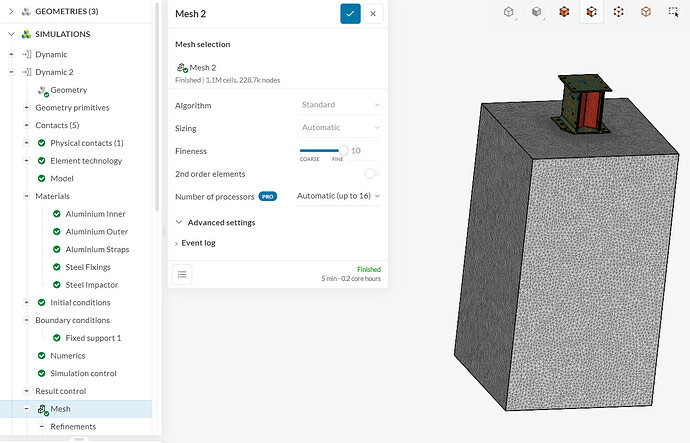
Task: Click the Mesh tree icon
Action: [43, 410]
